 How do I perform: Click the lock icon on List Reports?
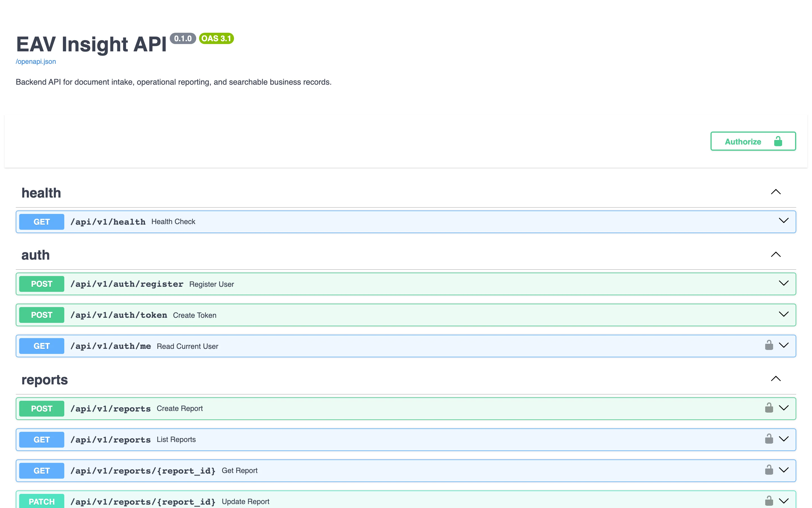pos(769,439)
